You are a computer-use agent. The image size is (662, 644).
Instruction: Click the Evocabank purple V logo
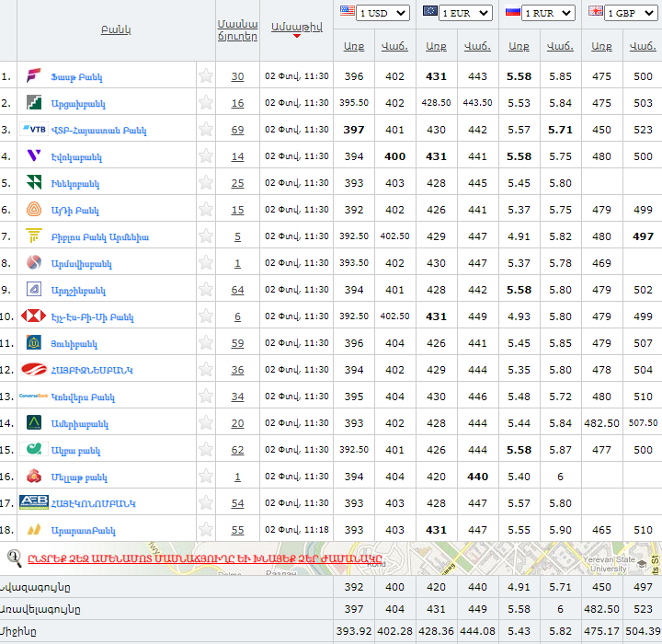(x=34, y=155)
